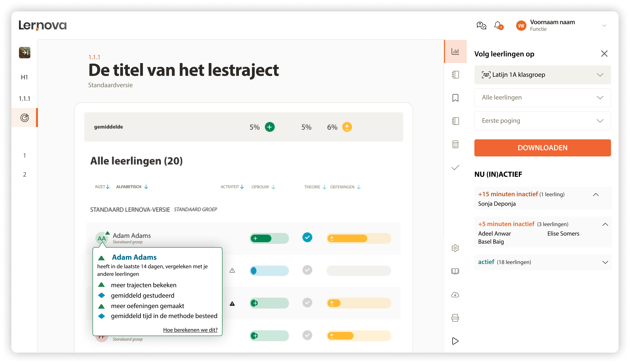Open the chat help icon
The height and width of the screenshot is (364, 630).
click(481, 25)
